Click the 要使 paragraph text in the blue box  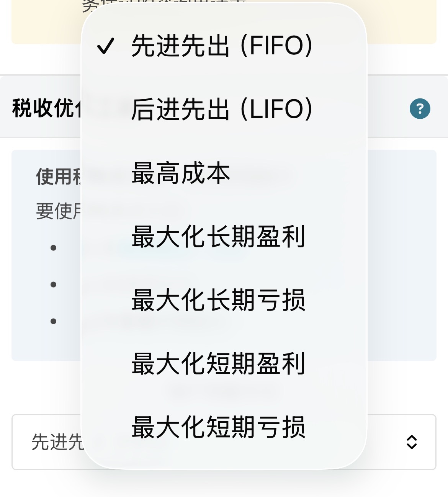point(58,211)
